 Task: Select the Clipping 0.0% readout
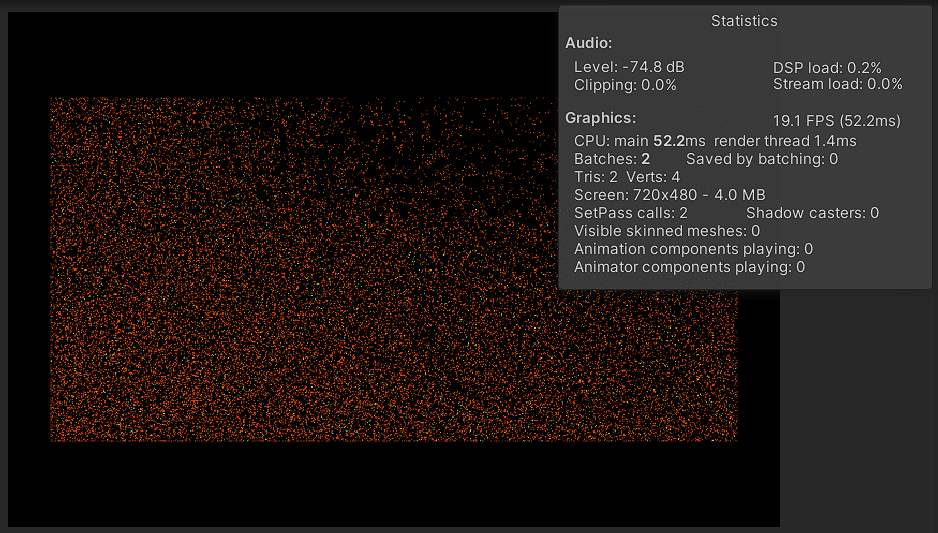click(x=625, y=85)
